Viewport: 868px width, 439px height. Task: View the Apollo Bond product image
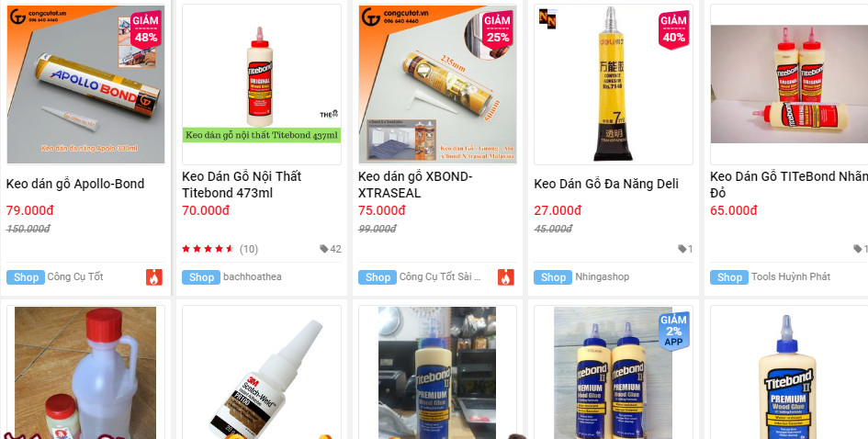[85, 84]
